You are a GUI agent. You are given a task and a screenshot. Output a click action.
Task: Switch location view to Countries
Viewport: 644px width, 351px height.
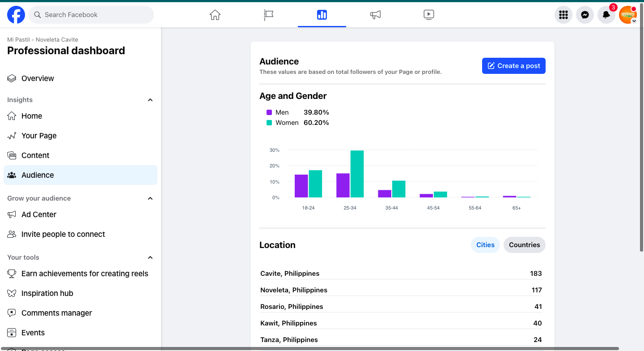coord(524,245)
